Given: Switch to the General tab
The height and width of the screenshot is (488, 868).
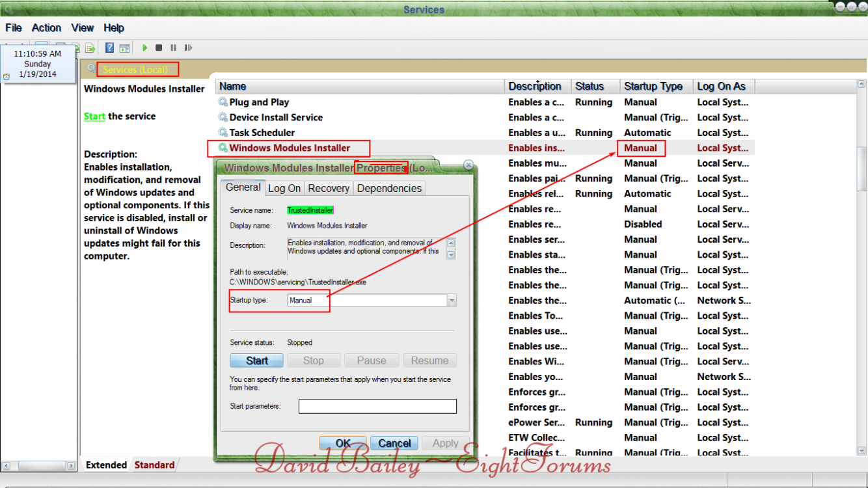Looking at the screenshot, I should pyautogui.click(x=243, y=187).
